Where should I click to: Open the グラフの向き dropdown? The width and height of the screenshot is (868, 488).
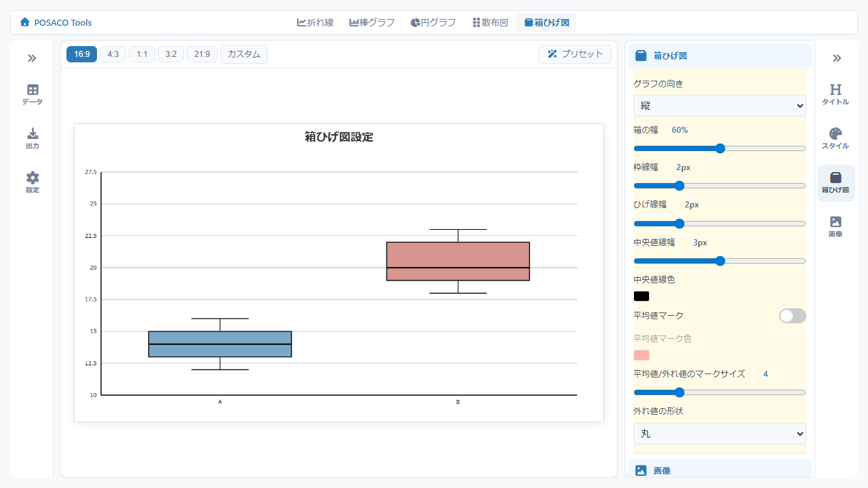[719, 106]
